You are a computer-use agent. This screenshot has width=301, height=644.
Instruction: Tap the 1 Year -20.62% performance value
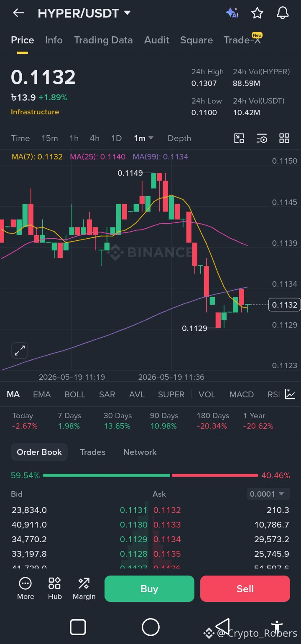point(258,426)
